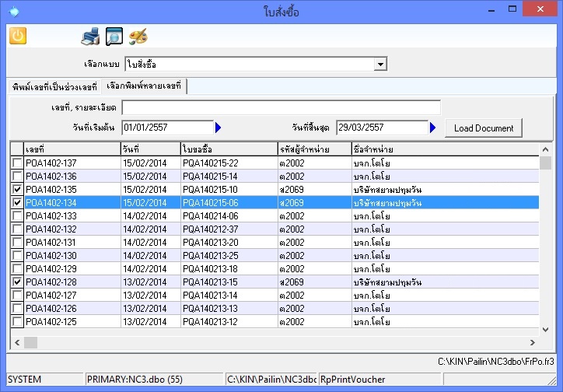
Task: Click the application icon in title bar
Action: 12,12
